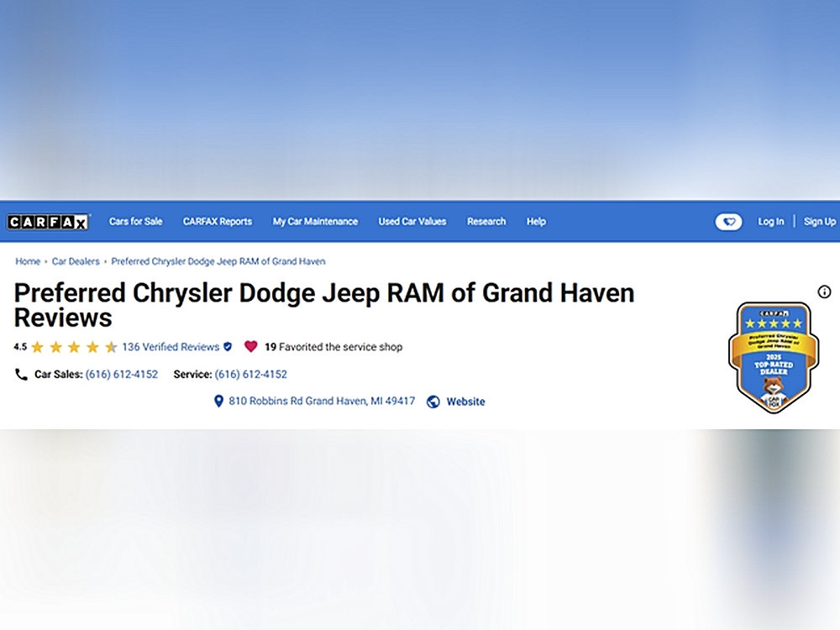Click the 2025 Top-Rated Dealer badge
This screenshot has height=630, width=840.
click(x=774, y=357)
